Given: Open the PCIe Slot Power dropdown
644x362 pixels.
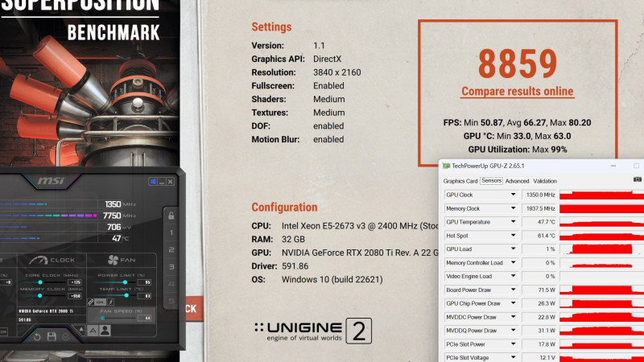Looking at the screenshot, I should (513, 344).
